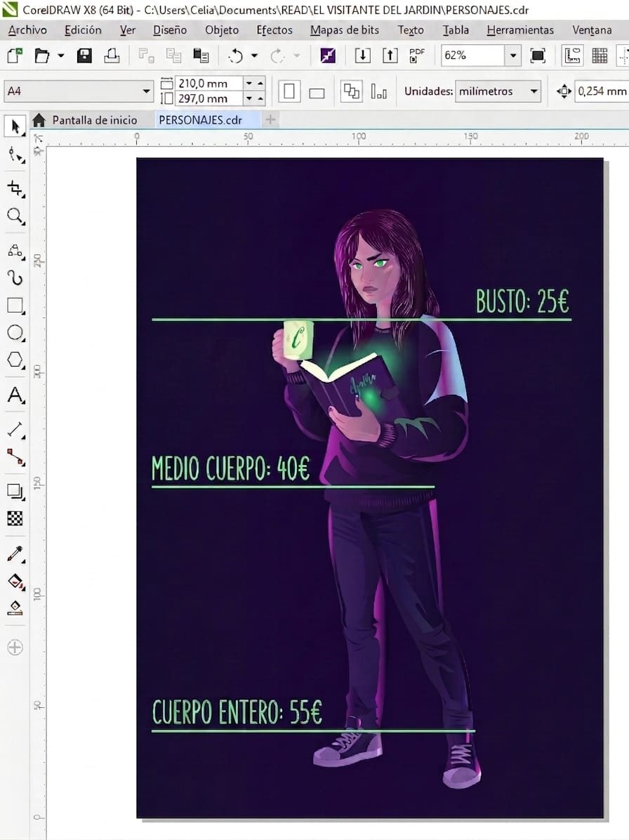Toggle all pages layout button
The image size is (629, 840).
351,91
